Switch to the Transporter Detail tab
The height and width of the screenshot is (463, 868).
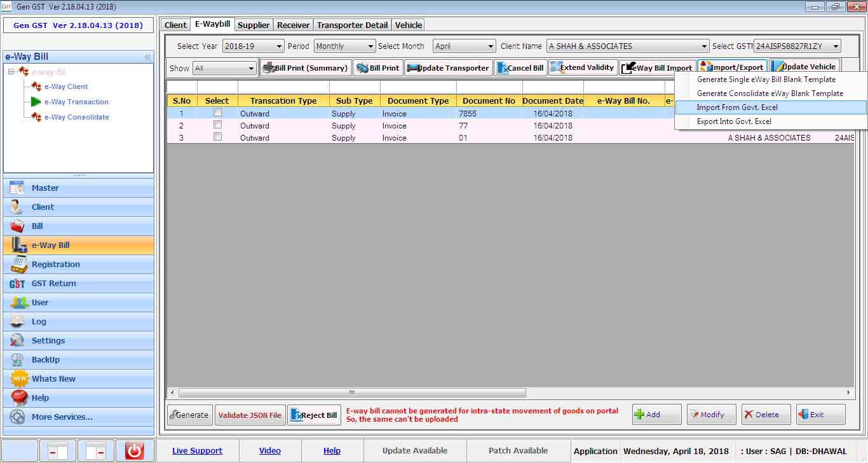(352, 25)
